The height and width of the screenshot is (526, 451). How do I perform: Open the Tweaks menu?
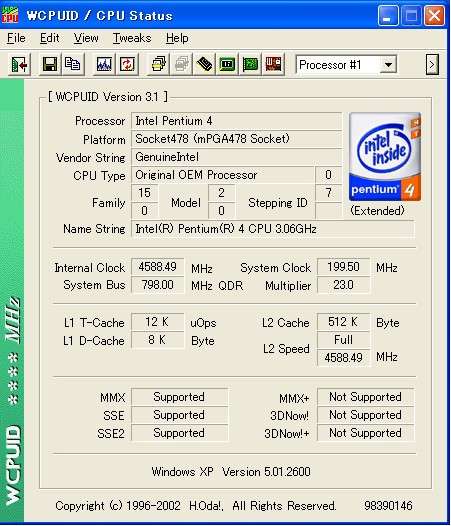[132, 38]
